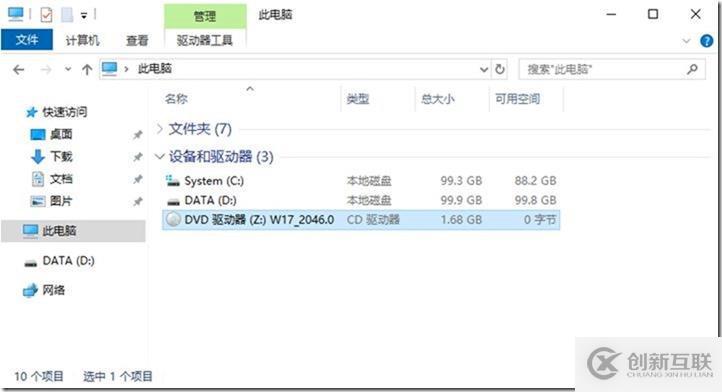Select the 管理 contextual tab header
Image resolution: width=722 pixels, height=392 pixels.
[x=205, y=17]
